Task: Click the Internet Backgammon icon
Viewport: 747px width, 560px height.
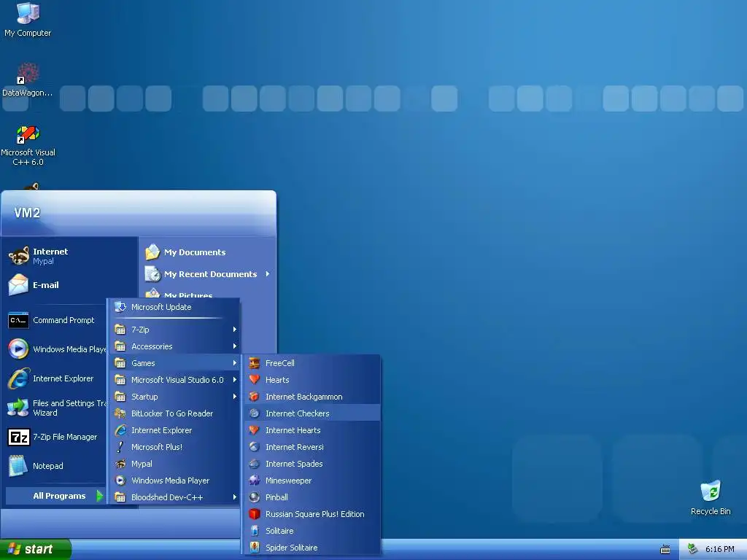Action: tap(255, 397)
